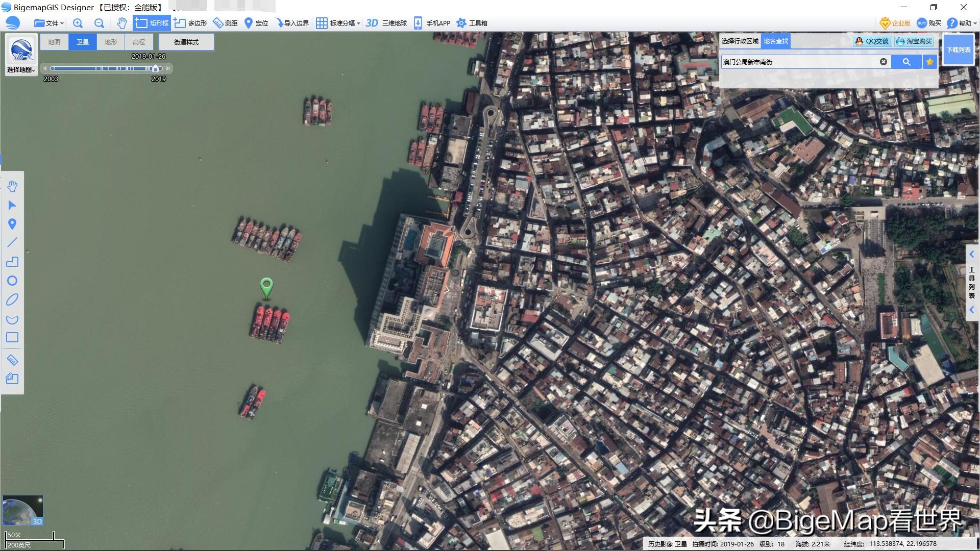Choose the circle drawing tool
Viewport: 980px width, 551px height.
click(13, 281)
